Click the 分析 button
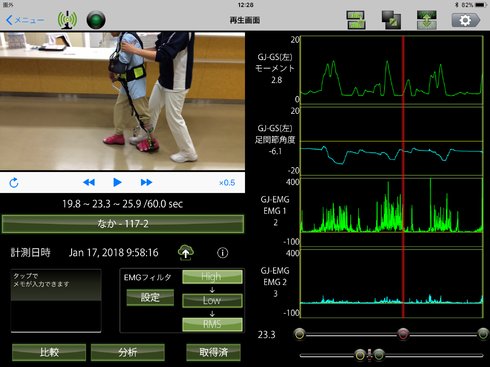 click(128, 352)
